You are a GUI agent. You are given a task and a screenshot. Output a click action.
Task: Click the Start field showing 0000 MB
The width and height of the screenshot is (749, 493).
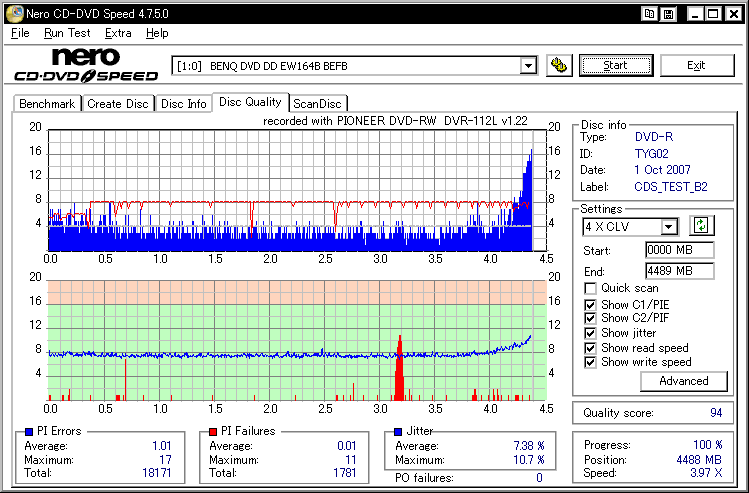coord(680,250)
